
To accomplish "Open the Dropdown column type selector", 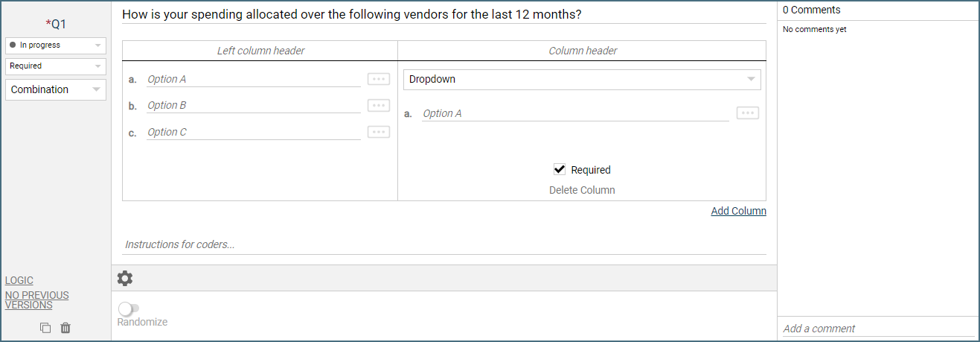I will click(x=582, y=79).
